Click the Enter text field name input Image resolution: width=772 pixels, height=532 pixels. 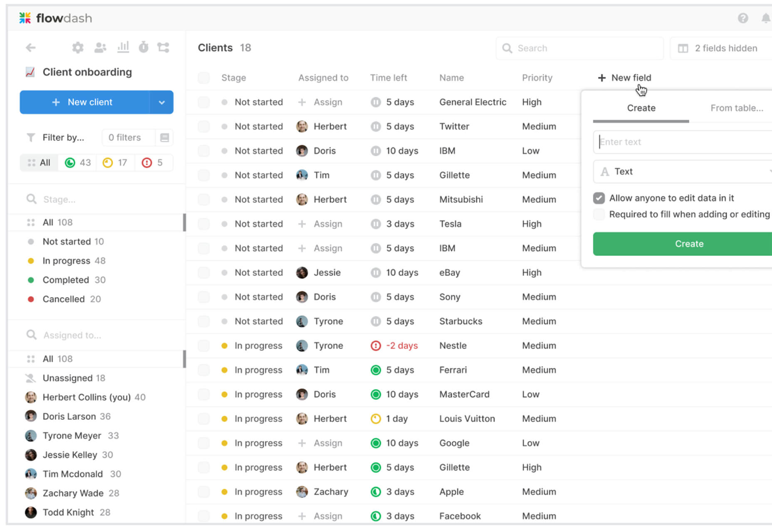tap(683, 142)
